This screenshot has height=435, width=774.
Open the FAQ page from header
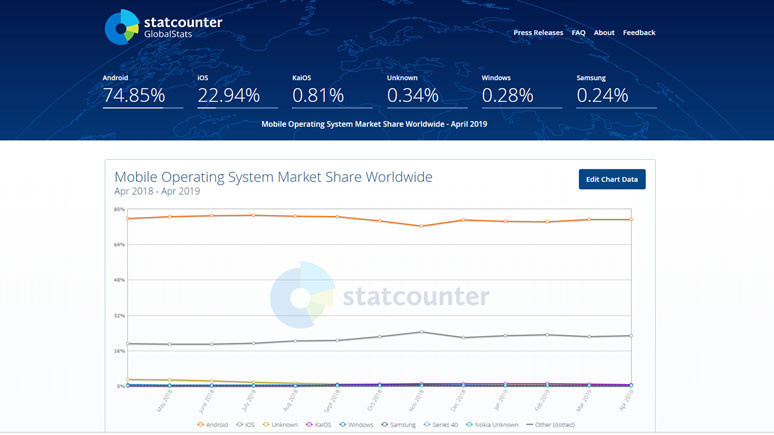click(x=578, y=33)
